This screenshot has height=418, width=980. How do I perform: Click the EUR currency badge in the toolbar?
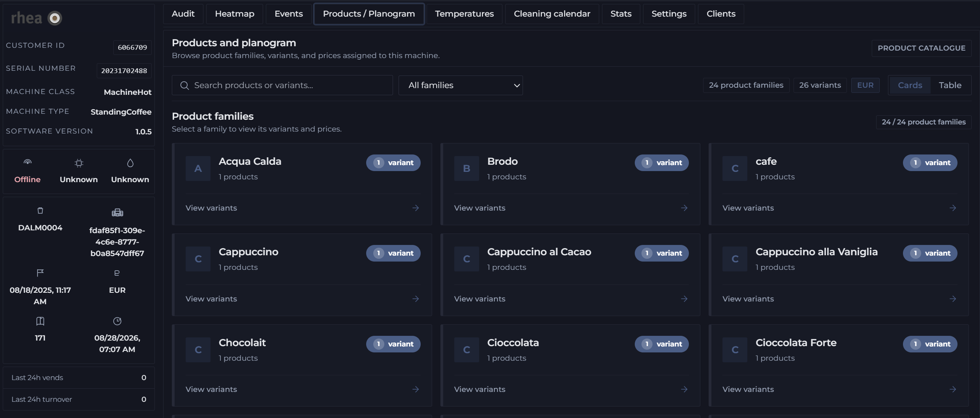(865, 85)
